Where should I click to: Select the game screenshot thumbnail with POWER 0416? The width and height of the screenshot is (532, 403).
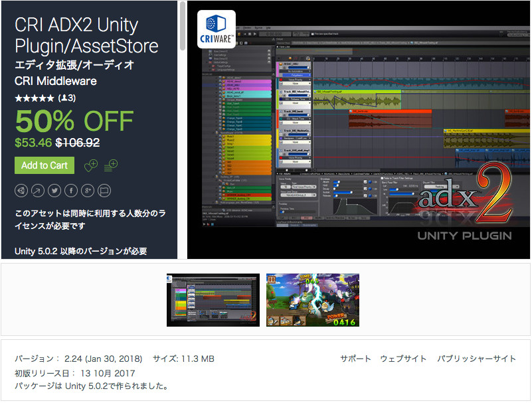pos(313,300)
